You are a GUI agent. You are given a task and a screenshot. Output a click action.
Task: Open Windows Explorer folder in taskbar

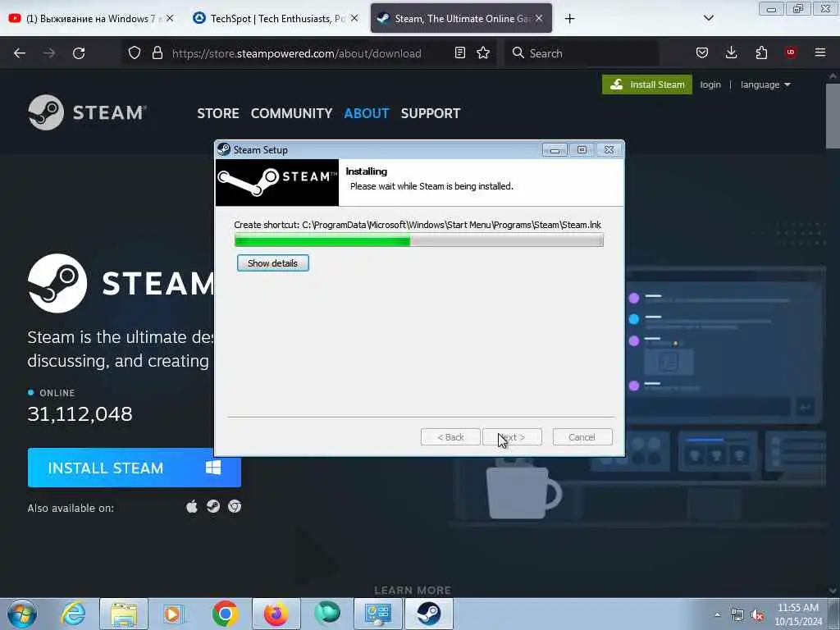tap(124, 614)
